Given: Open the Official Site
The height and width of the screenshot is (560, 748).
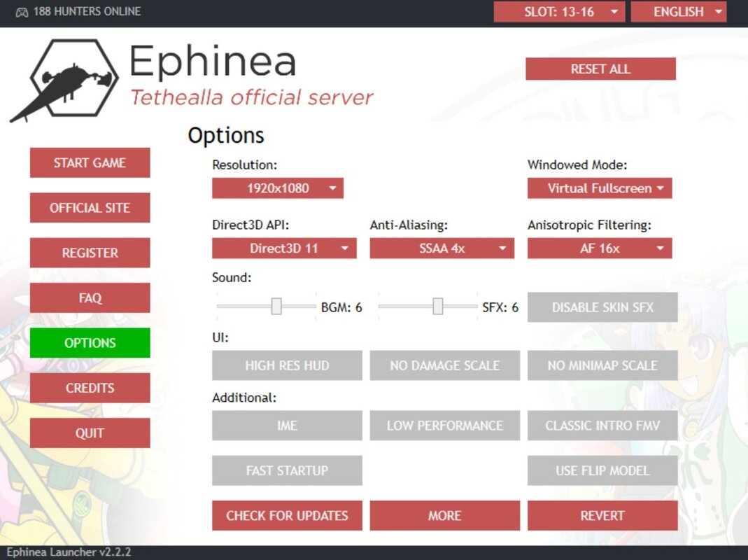Looking at the screenshot, I should pyautogui.click(x=90, y=208).
